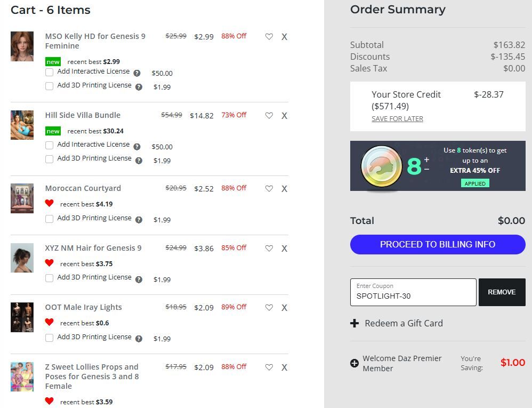Open help for MSO Kelly Interactive License
532x408 pixels.
coord(137,73)
